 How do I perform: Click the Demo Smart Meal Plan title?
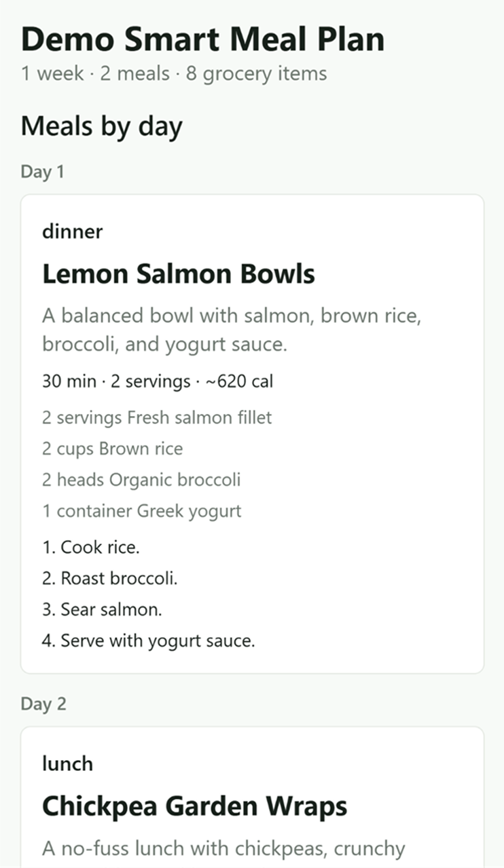pos(202,39)
